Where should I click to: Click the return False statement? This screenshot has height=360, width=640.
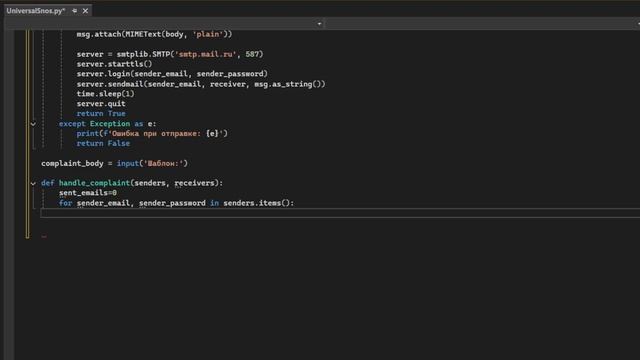[103, 143]
